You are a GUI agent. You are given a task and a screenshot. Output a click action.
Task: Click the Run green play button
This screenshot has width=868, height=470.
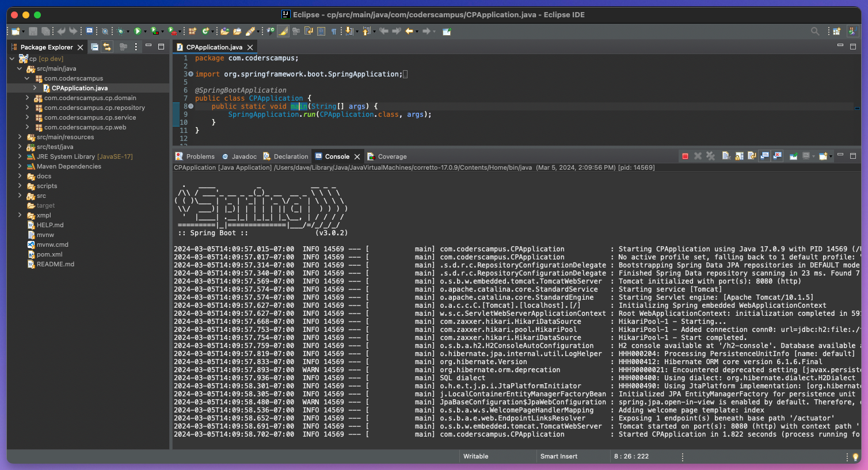click(138, 31)
